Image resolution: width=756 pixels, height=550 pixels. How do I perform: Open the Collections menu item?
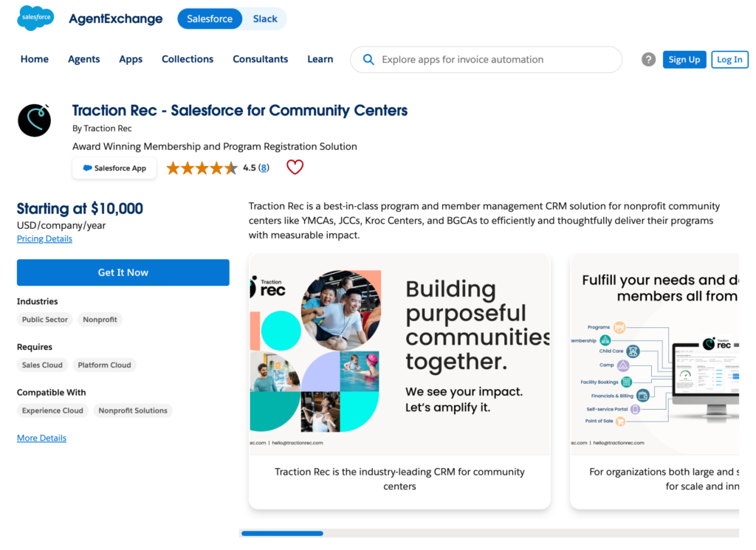tap(188, 59)
